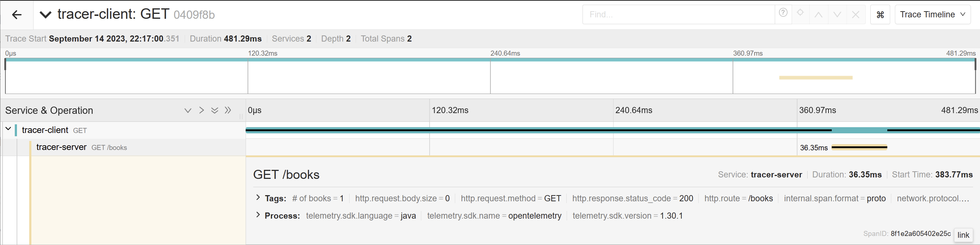Expand the Tags section
The width and height of the screenshot is (980, 245).
[x=258, y=197]
